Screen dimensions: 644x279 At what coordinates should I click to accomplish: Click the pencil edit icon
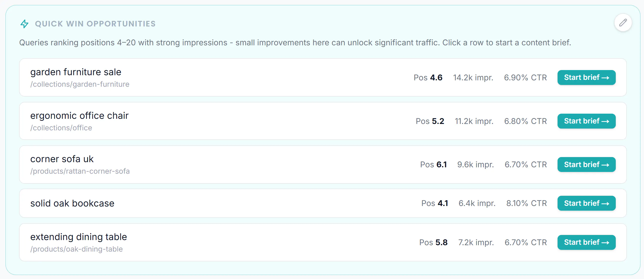click(623, 23)
